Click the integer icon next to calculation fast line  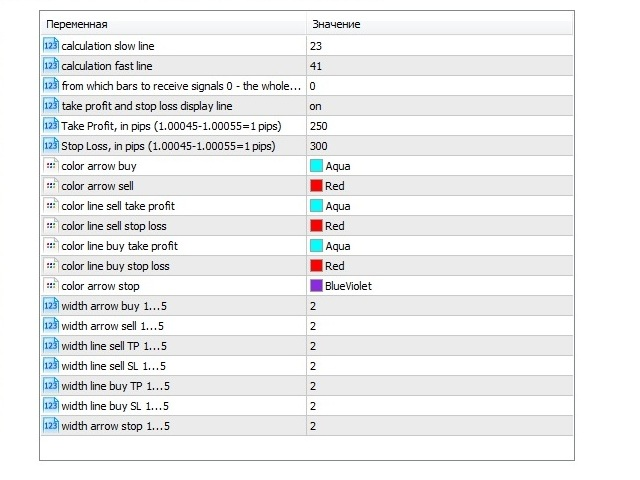tap(51, 65)
